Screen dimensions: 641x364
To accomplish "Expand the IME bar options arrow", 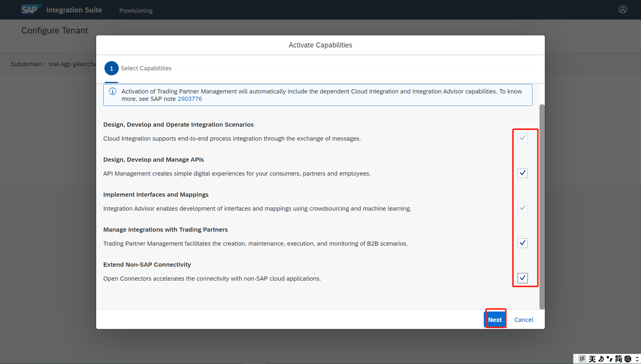I will [637, 359].
